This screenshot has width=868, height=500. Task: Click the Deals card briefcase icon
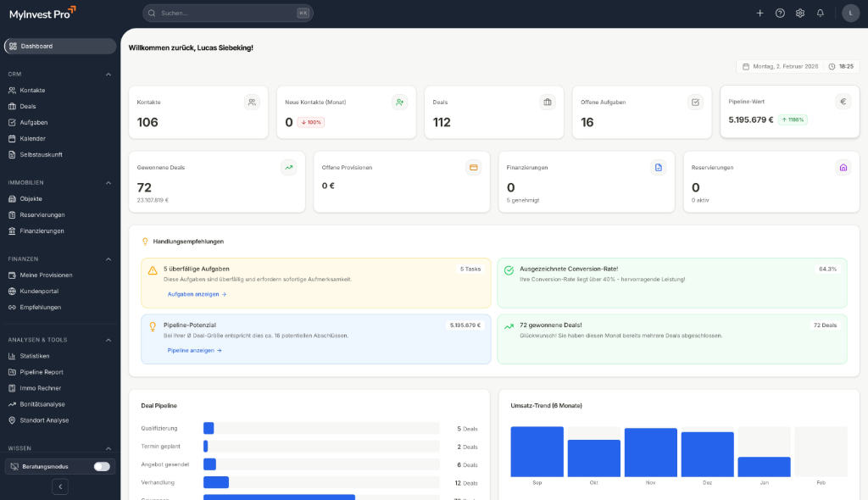click(548, 102)
